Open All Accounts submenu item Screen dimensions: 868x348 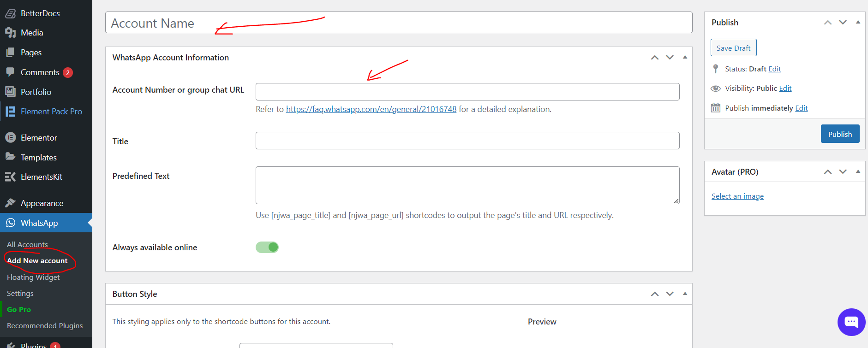(x=27, y=244)
